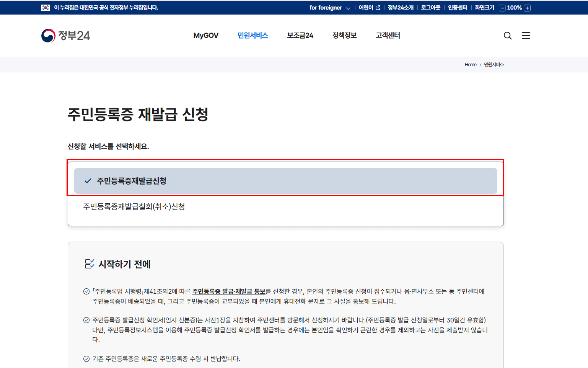Switch to the 보조금24 tab
588x368 pixels.
(x=300, y=35)
